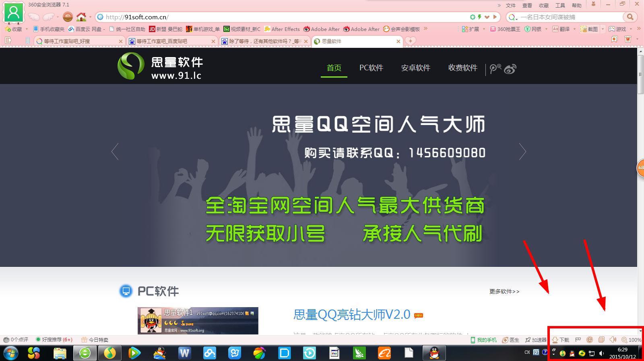Image resolution: width=644 pixels, height=361 pixels.
Task: Open the 收藏 menu
Action: point(544,5)
